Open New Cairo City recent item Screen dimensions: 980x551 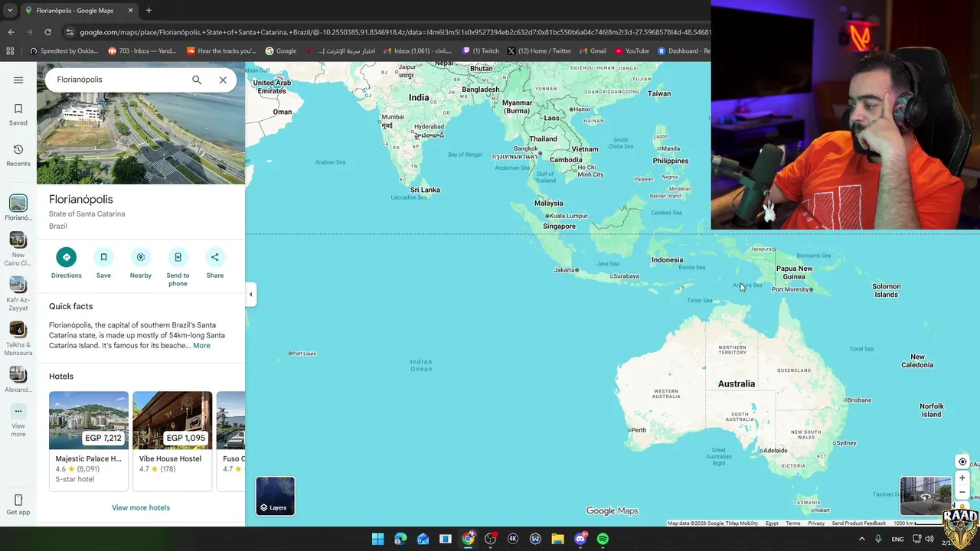click(x=18, y=249)
